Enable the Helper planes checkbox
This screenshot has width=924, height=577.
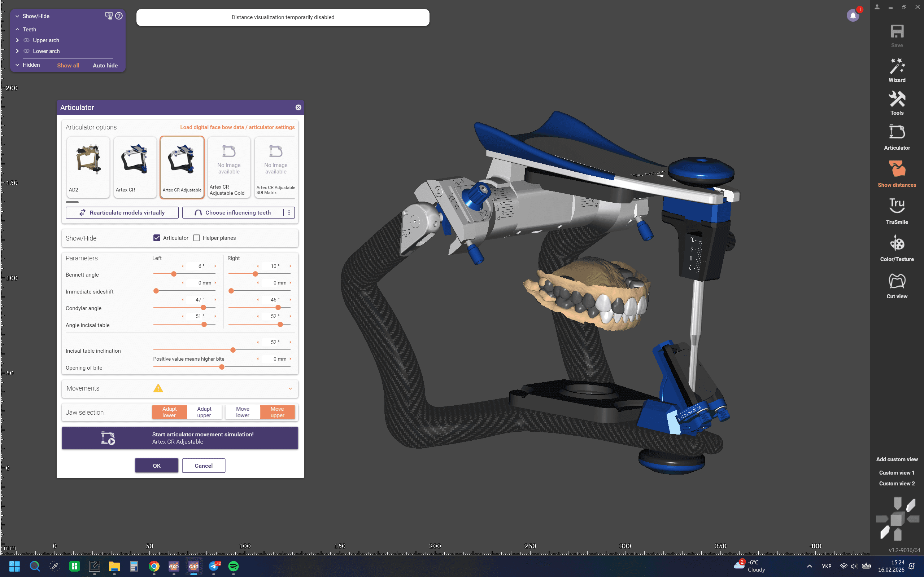pos(197,238)
